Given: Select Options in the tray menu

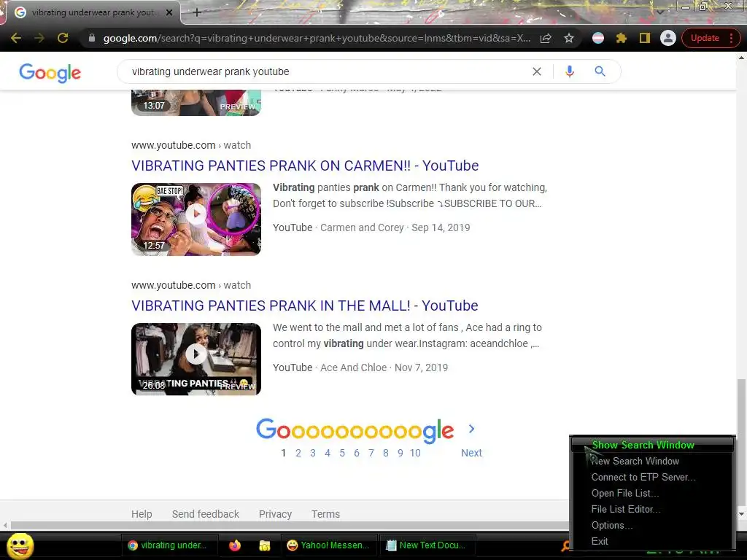Looking at the screenshot, I should tap(652, 525).
